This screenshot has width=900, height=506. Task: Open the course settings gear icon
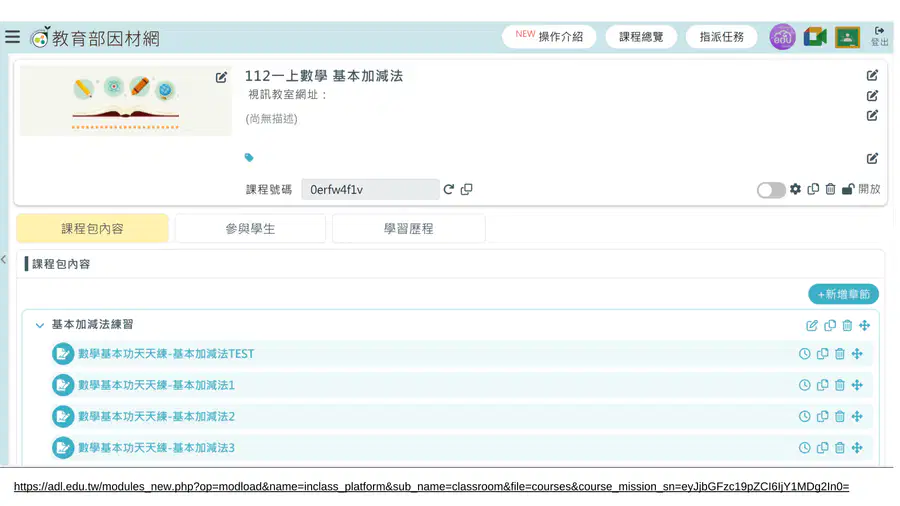tap(796, 189)
